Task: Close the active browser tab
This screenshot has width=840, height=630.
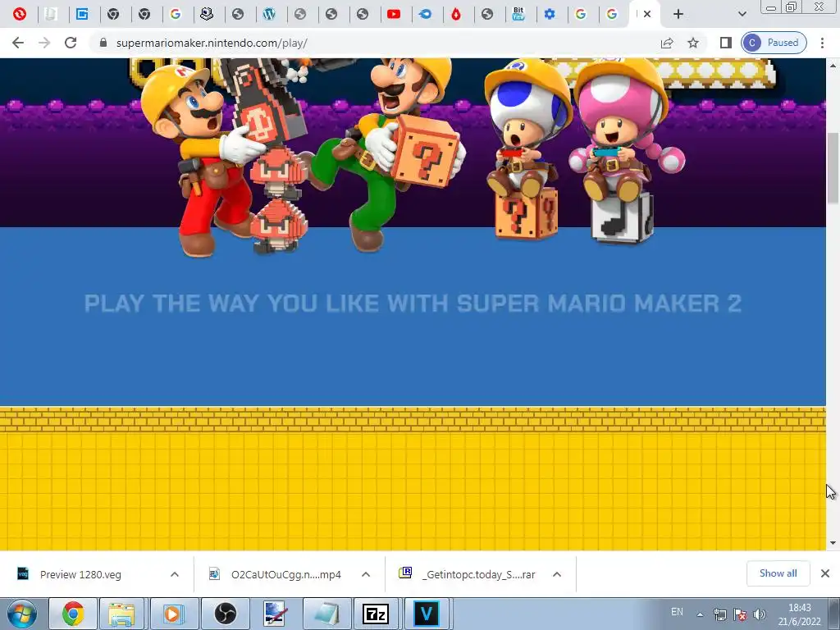Action: tap(647, 15)
